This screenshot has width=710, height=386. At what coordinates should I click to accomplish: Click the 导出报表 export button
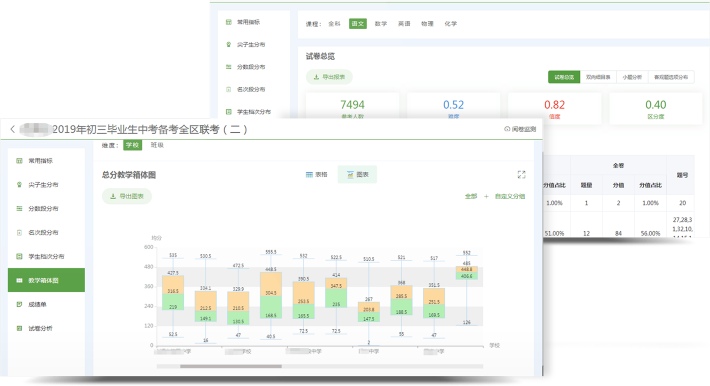pos(329,77)
